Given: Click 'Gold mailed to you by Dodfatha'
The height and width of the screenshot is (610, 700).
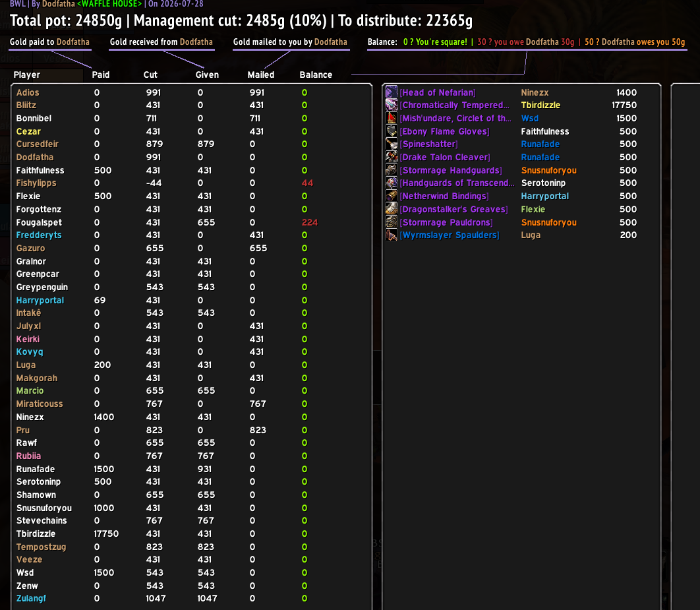Looking at the screenshot, I should 290,42.
